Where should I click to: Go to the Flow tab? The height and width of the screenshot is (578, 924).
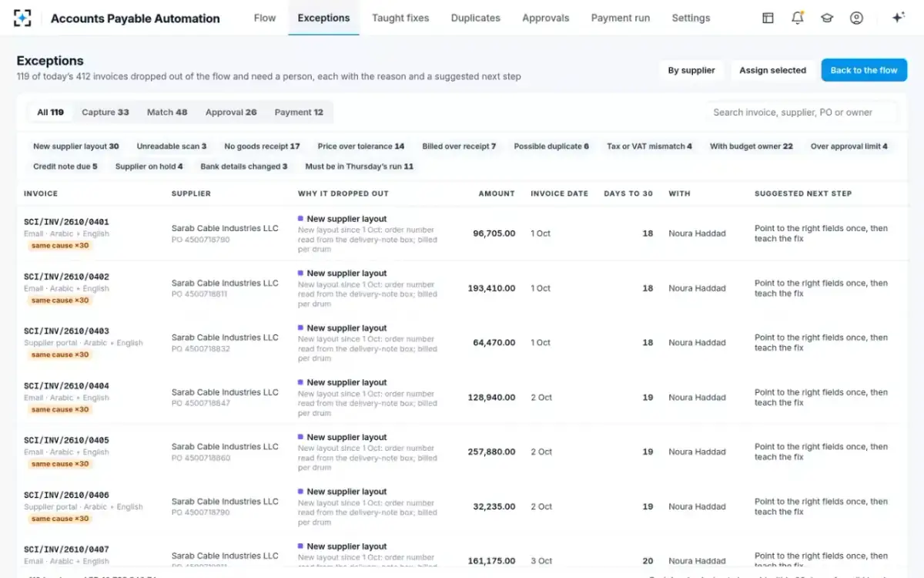265,18
